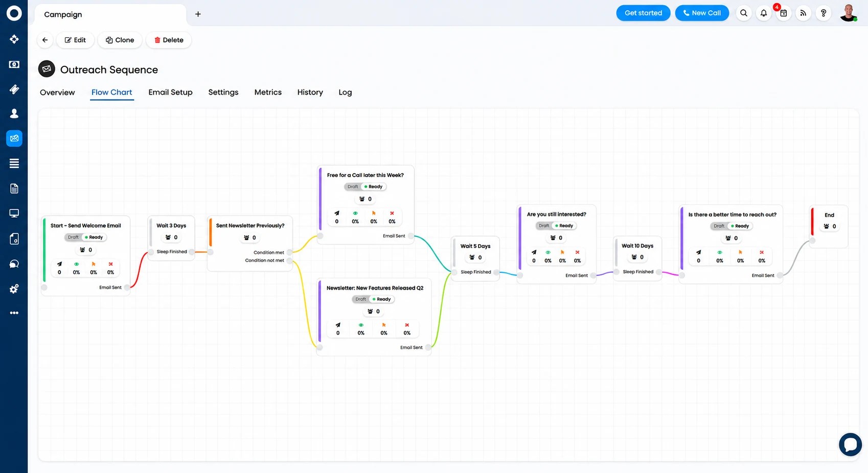Open the settings gears sidebar icon
868x473 pixels.
point(14,289)
